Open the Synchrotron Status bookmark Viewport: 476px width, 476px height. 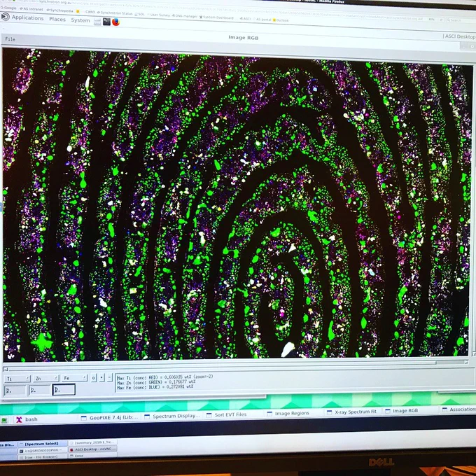tap(115, 13)
